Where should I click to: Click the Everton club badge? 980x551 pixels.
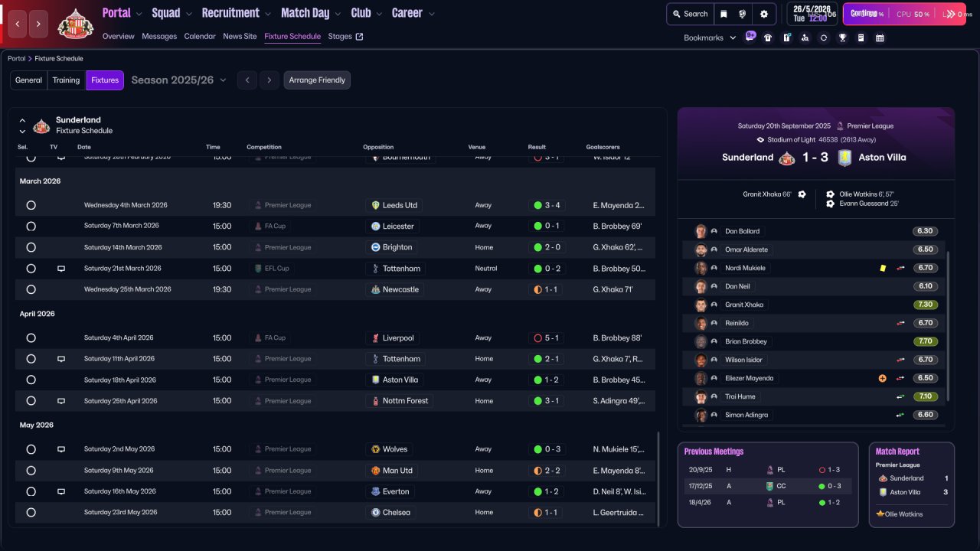pyautogui.click(x=375, y=491)
